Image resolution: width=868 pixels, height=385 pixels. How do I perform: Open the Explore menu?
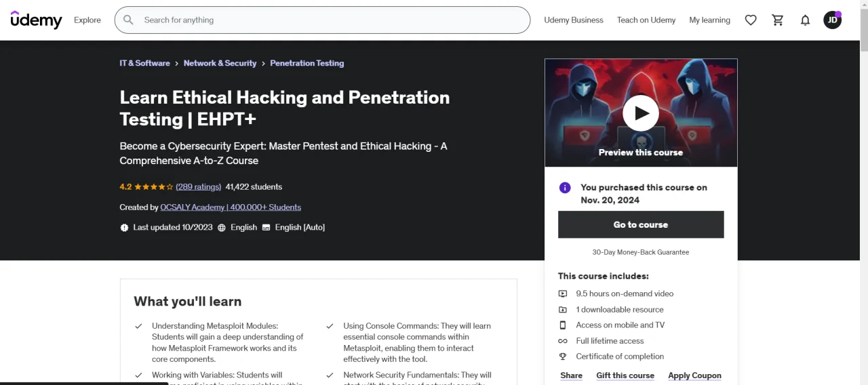[87, 20]
